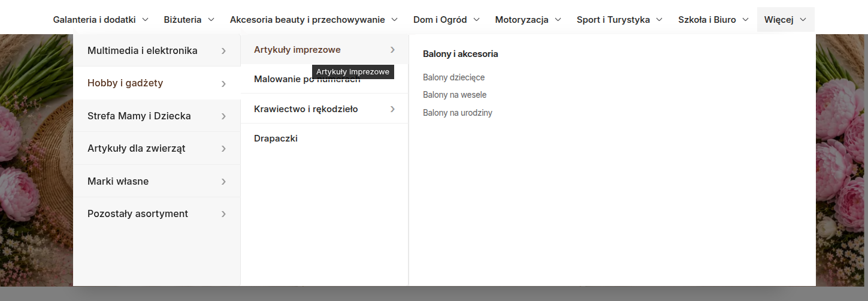Expand chevron next to Szkoła i Biuro
This screenshot has height=301, width=868.
(745, 20)
